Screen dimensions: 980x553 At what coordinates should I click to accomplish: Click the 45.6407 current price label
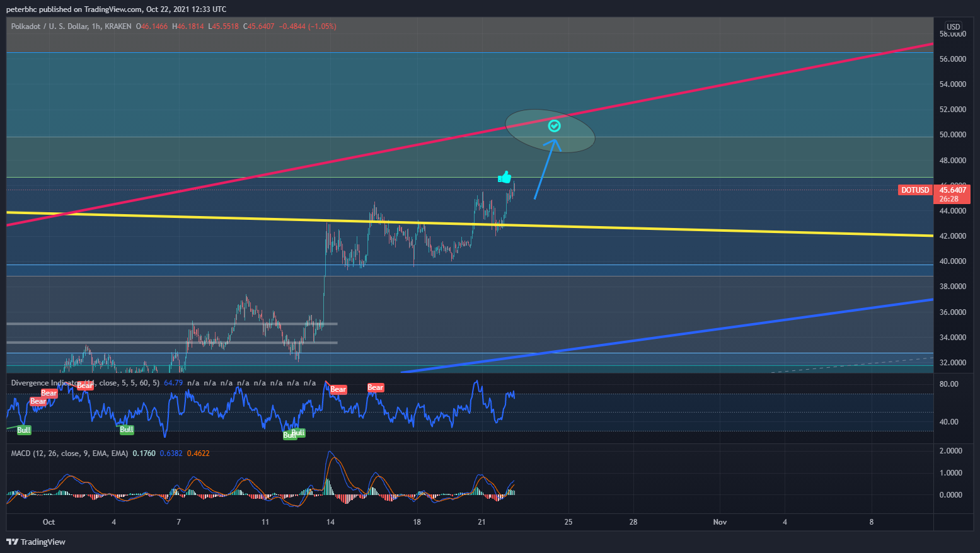click(952, 190)
